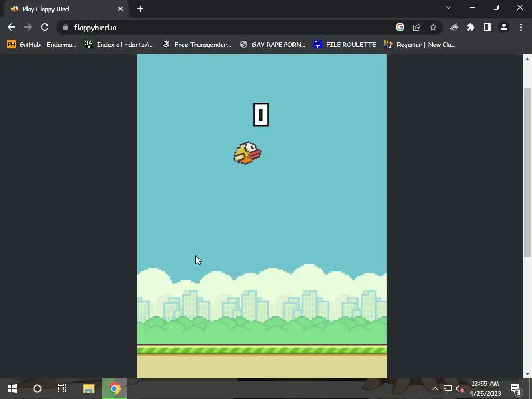Open Task View on taskbar
The width and height of the screenshot is (532, 399).
click(x=62, y=389)
